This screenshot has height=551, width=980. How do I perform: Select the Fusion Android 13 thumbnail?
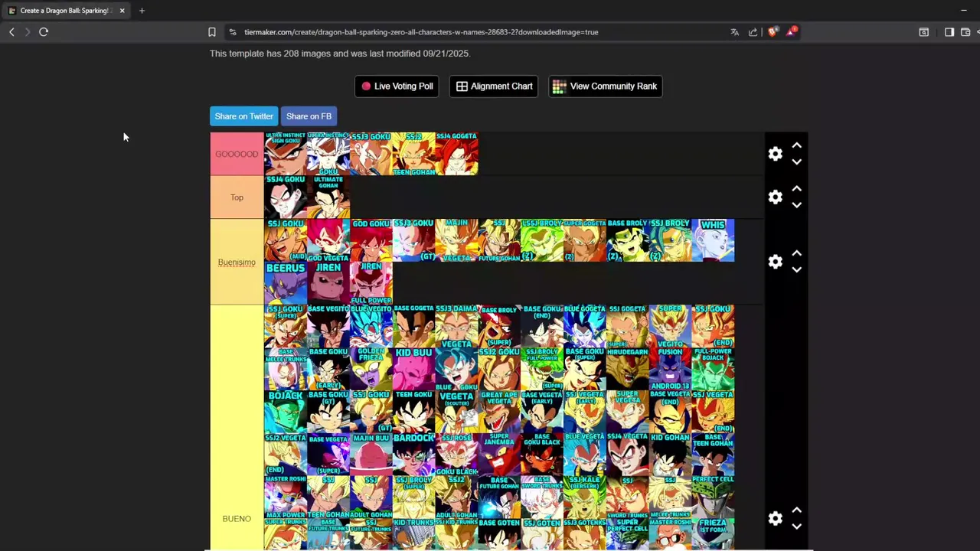tap(670, 369)
